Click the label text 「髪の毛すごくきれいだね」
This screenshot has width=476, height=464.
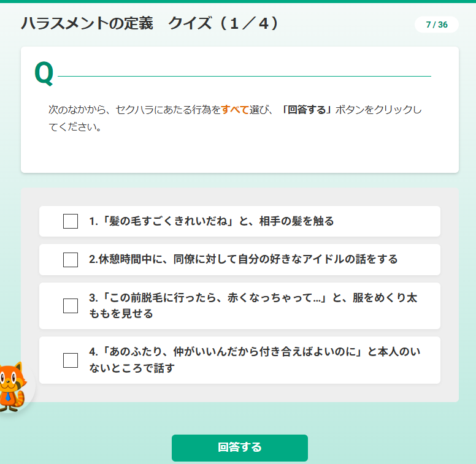pyautogui.click(x=167, y=221)
